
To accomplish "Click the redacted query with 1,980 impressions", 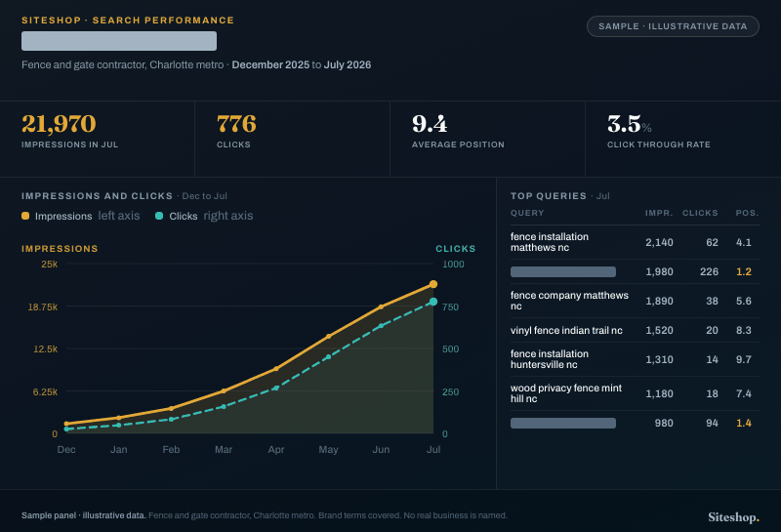I will click(563, 271).
